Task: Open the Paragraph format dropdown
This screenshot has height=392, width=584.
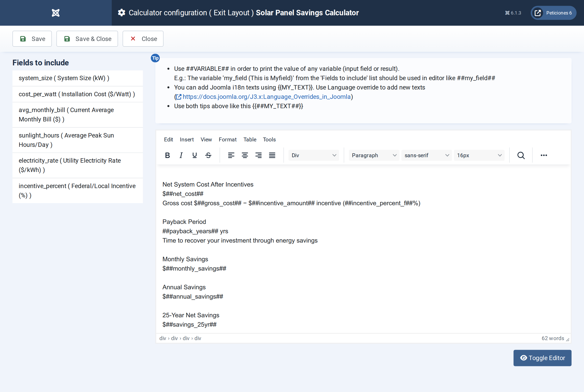Action: point(374,155)
